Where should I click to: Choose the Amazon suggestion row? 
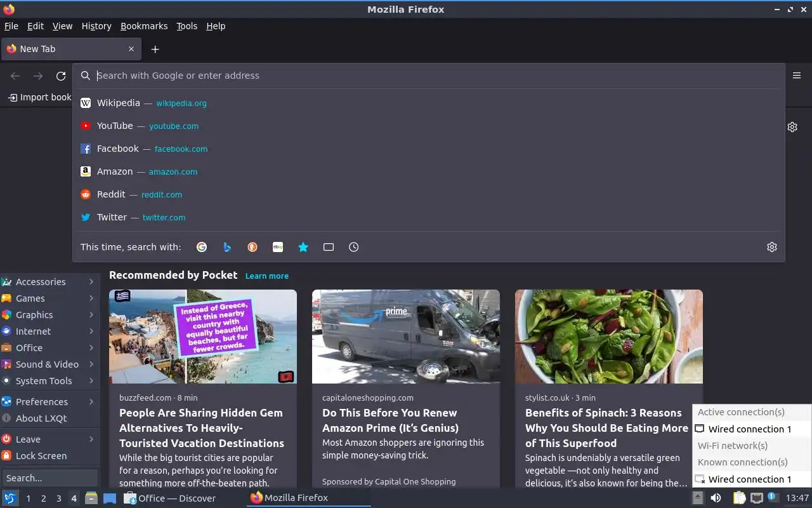point(429,171)
